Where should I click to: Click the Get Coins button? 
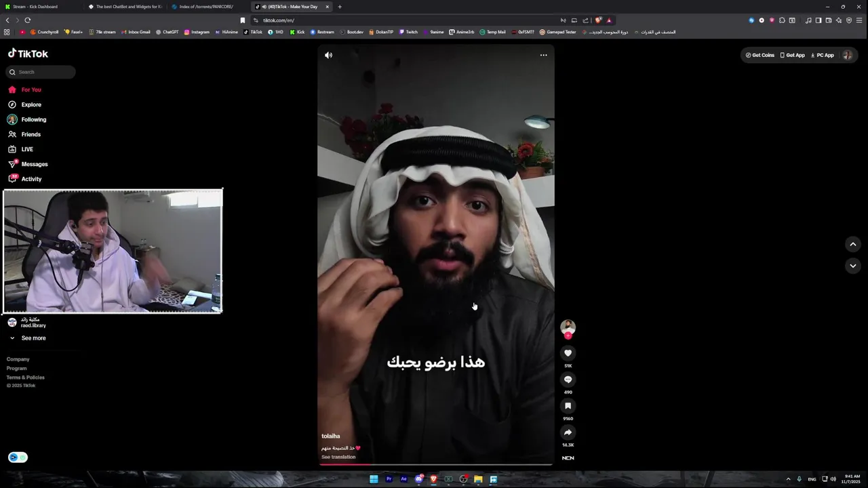point(760,55)
